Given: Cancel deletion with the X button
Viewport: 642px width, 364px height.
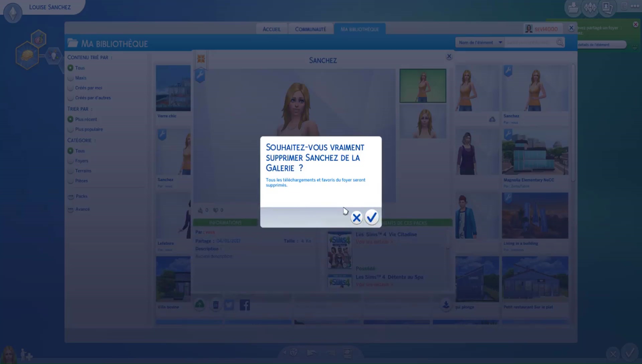Looking at the screenshot, I should point(356,217).
